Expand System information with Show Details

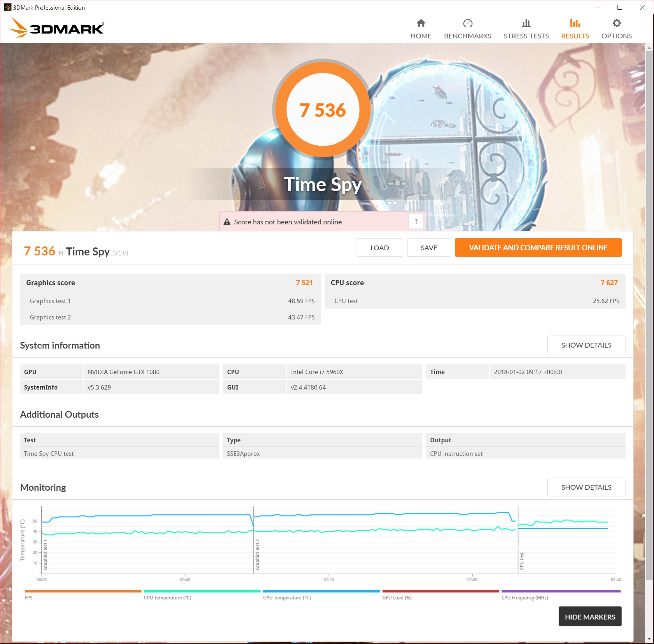(x=586, y=345)
